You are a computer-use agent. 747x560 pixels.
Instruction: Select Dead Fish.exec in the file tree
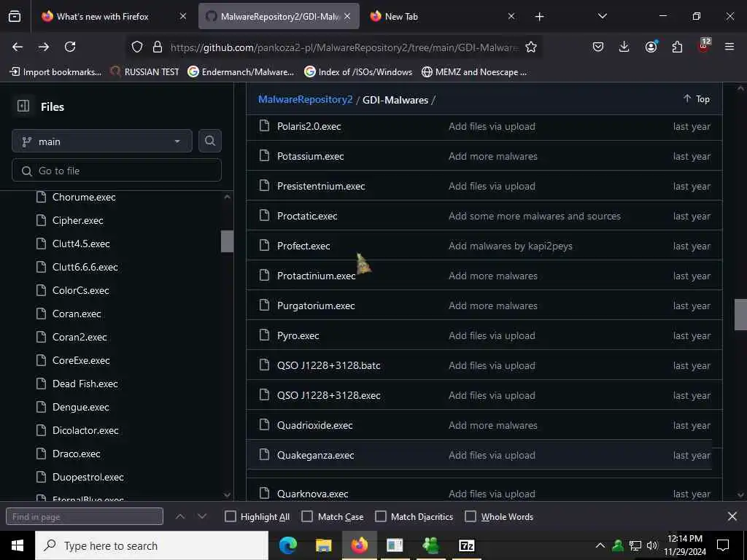click(x=85, y=384)
